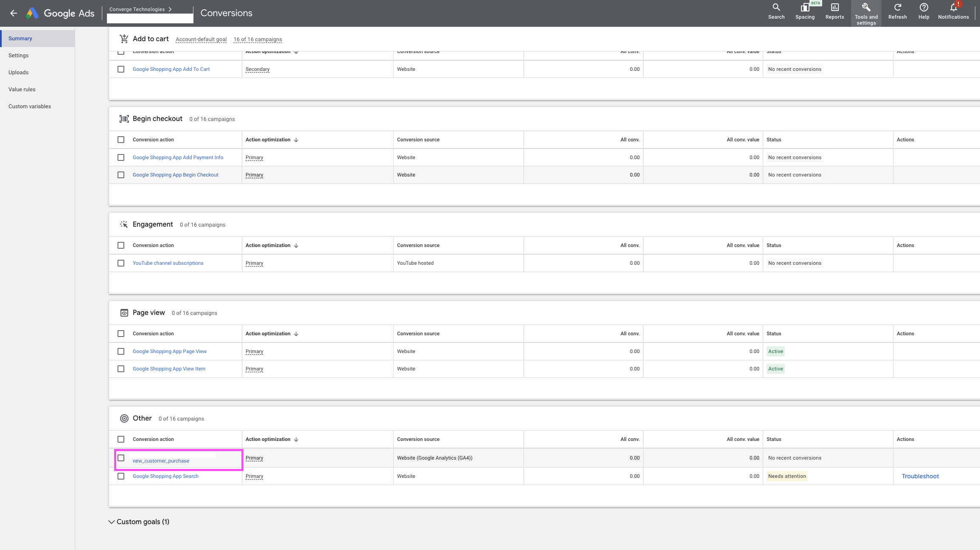Open the Search tool icon
Screen dimensions: 980x550
[x=776, y=8]
